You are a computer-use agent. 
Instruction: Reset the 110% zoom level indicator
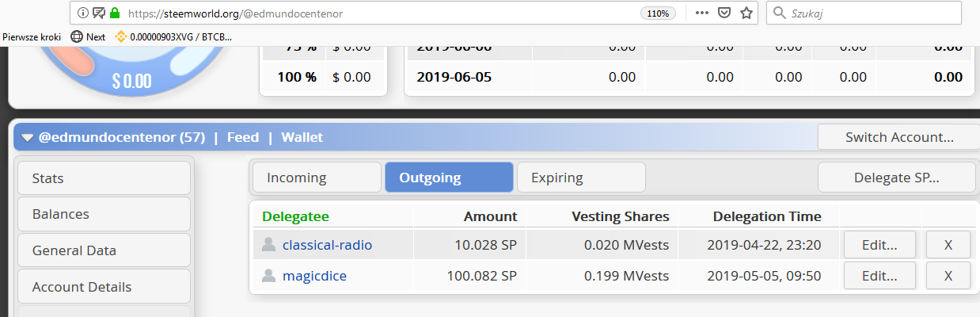[658, 13]
